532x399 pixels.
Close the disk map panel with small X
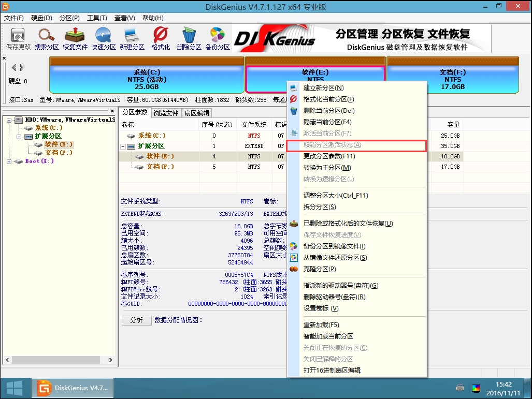click(4, 58)
